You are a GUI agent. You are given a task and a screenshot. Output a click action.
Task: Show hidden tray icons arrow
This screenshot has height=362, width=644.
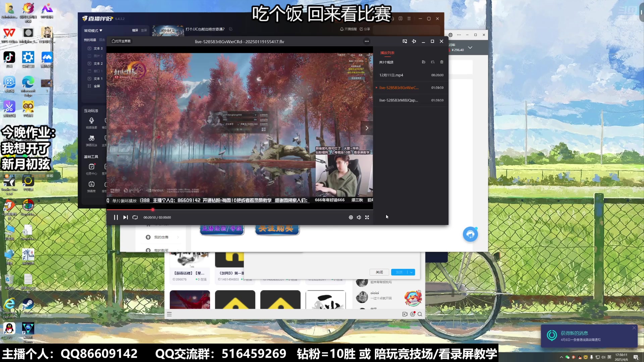[561, 357]
